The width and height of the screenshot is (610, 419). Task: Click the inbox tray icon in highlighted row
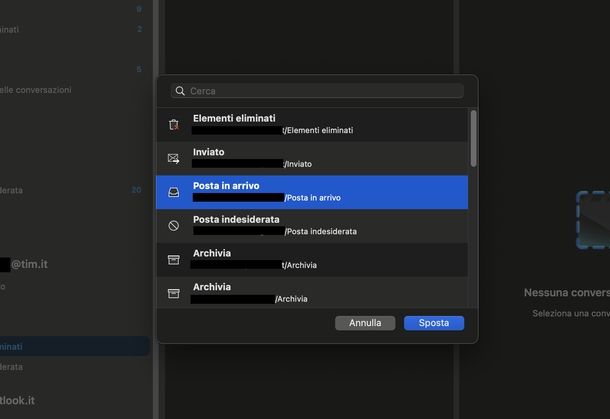point(173,192)
